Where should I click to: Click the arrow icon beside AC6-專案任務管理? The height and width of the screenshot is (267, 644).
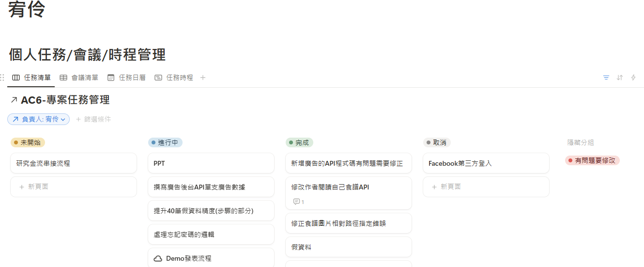point(14,100)
